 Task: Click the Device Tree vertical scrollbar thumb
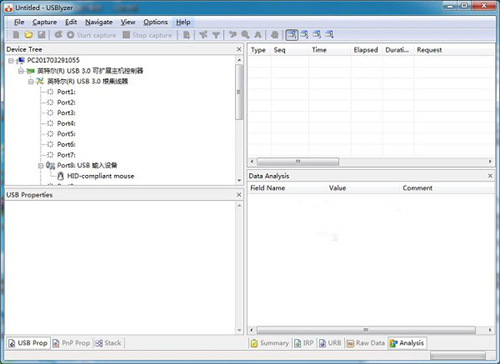click(x=239, y=92)
